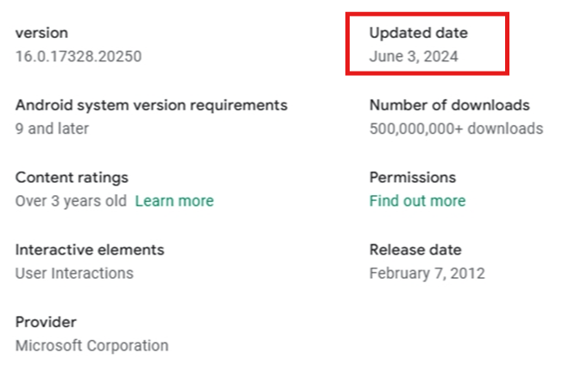The image size is (588, 372).
Task: Click the Permissions heading
Action: coord(413,178)
